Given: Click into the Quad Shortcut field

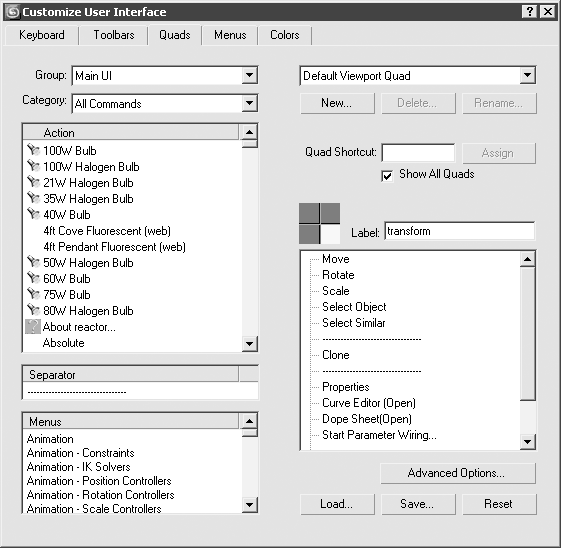Looking at the screenshot, I should click(x=418, y=153).
